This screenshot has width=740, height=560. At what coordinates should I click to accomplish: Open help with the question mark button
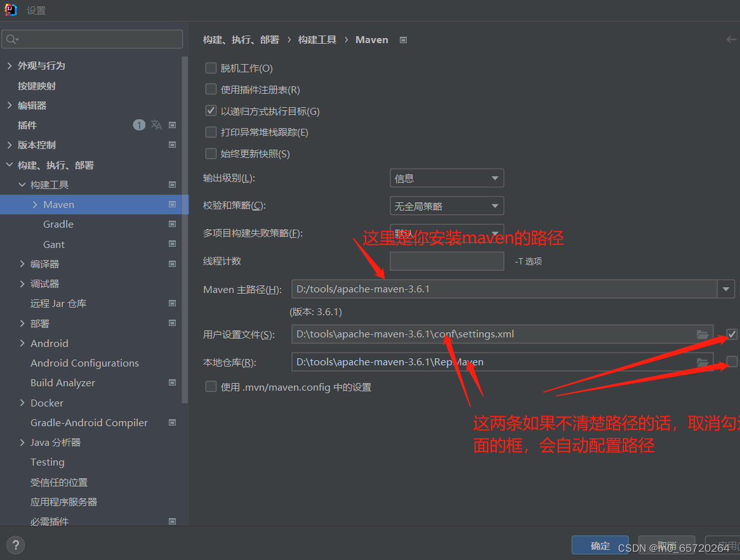tap(16, 545)
